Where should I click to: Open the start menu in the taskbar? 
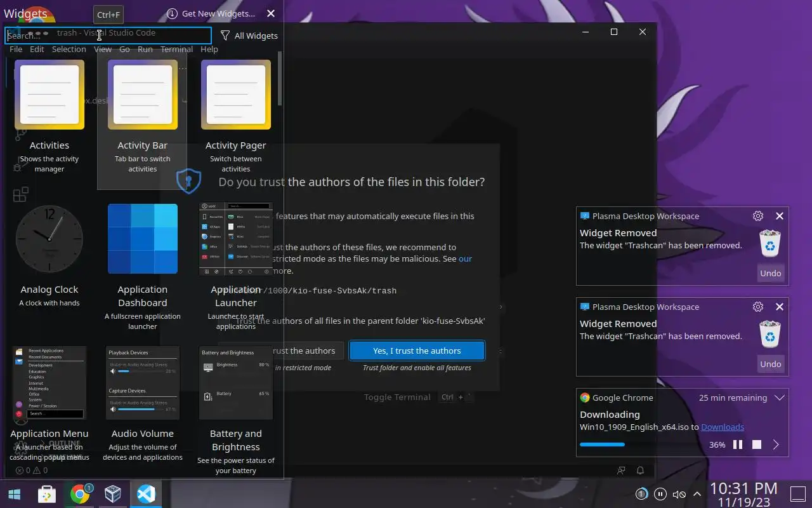point(14,494)
